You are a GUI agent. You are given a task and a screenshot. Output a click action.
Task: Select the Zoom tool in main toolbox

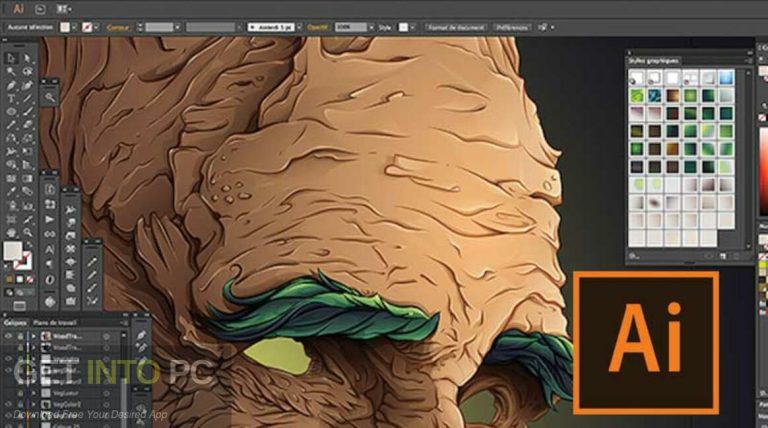[27, 233]
